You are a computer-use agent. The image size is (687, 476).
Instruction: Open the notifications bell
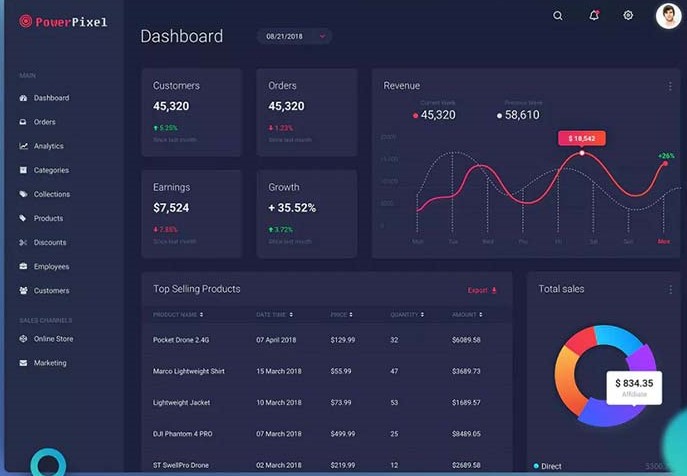coord(594,16)
